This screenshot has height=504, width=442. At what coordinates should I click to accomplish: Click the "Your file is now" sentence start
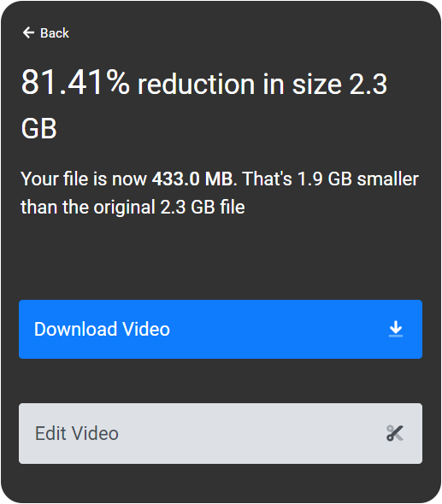tap(84, 179)
